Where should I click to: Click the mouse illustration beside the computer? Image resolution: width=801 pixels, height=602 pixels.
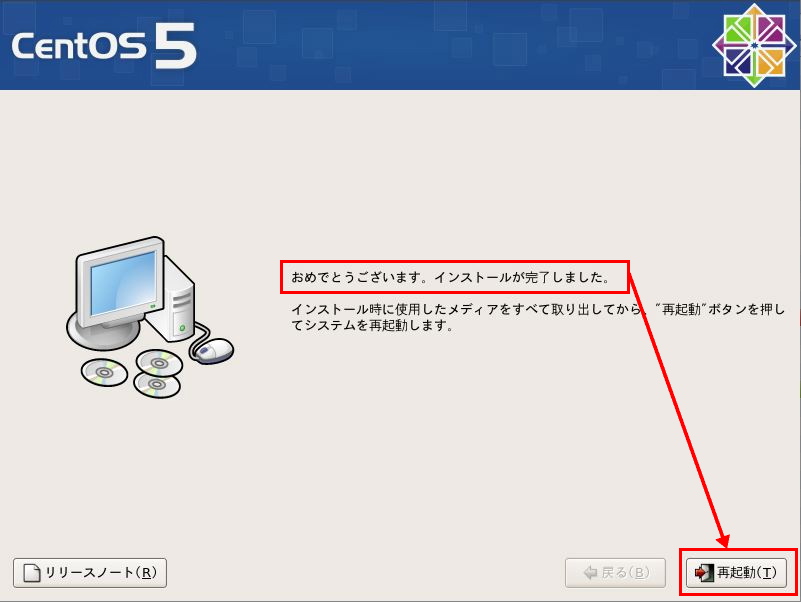[x=215, y=351]
